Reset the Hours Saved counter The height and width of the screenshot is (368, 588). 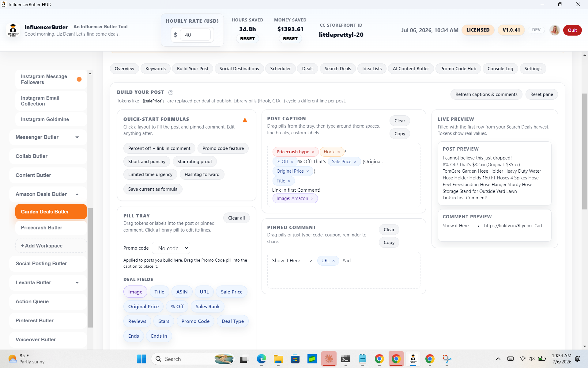(247, 39)
